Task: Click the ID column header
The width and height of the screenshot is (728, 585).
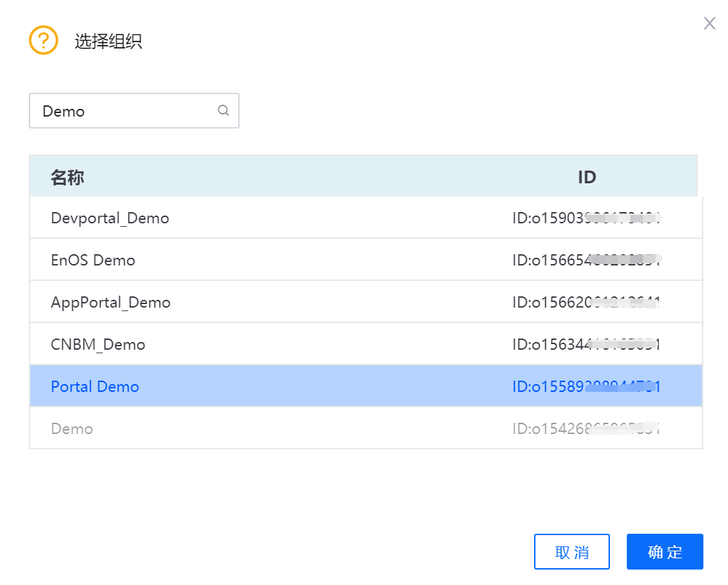Action: click(587, 178)
